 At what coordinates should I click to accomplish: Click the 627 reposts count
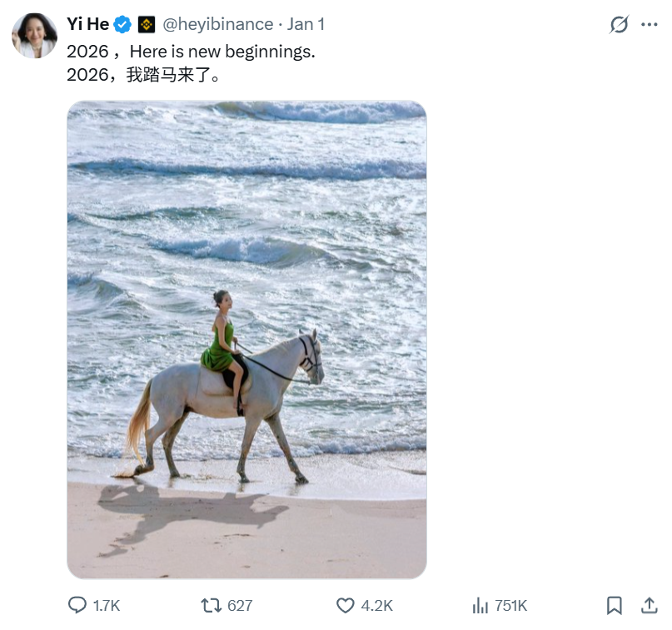[x=240, y=606]
